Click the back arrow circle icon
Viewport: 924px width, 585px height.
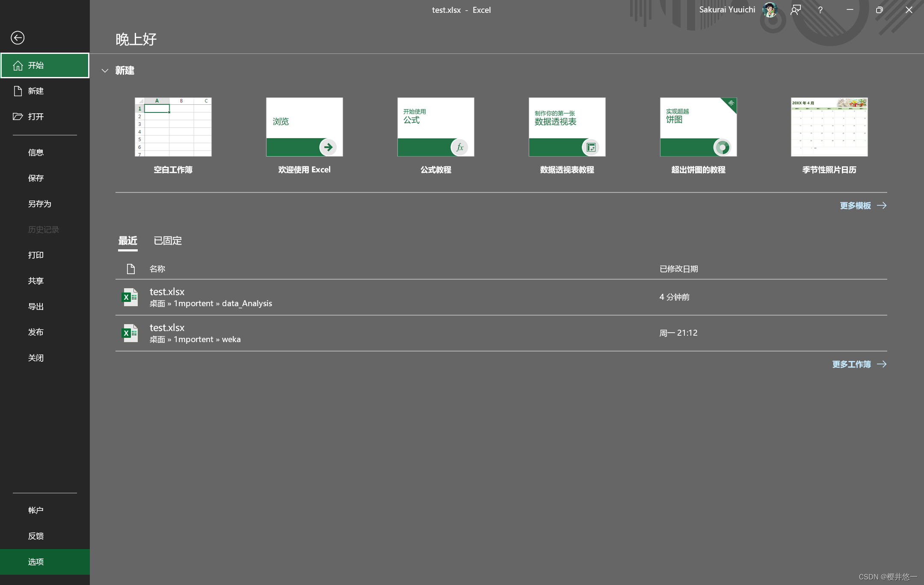pyautogui.click(x=18, y=38)
